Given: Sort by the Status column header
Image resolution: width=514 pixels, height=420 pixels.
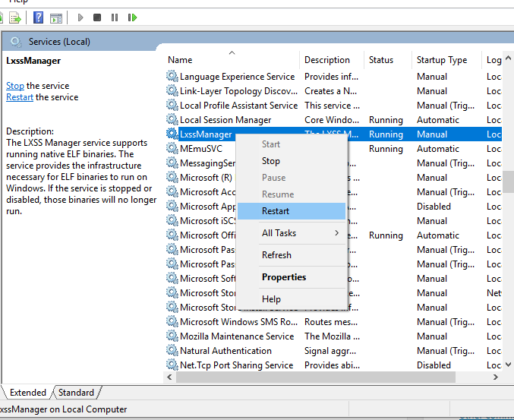Looking at the screenshot, I should click(x=388, y=60).
